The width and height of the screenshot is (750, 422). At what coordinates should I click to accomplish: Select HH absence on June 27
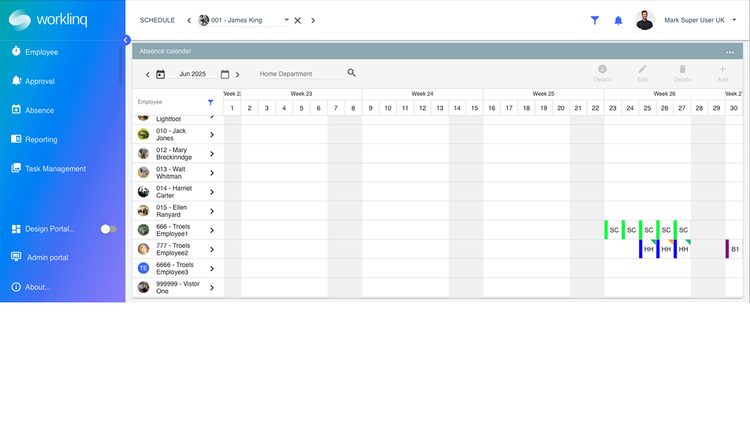coord(682,249)
